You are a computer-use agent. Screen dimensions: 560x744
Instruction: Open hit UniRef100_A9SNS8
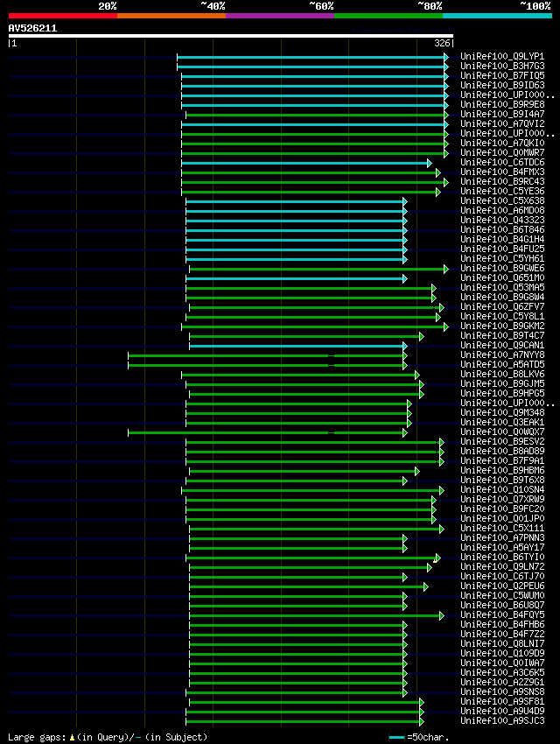click(x=502, y=691)
